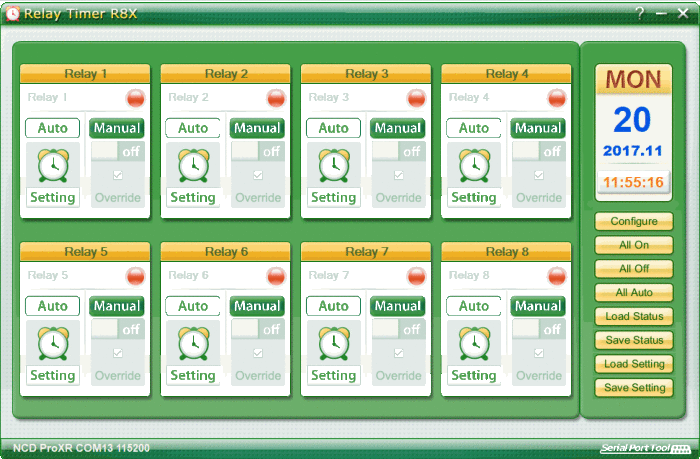Switch Relay 7 to Manual mode

point(398,306)
